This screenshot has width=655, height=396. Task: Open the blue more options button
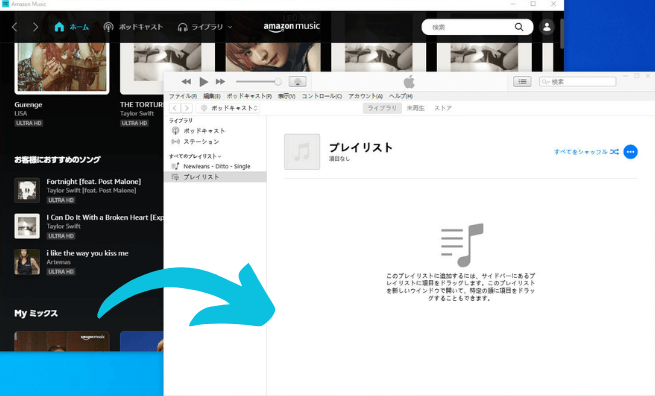[630, 152]
